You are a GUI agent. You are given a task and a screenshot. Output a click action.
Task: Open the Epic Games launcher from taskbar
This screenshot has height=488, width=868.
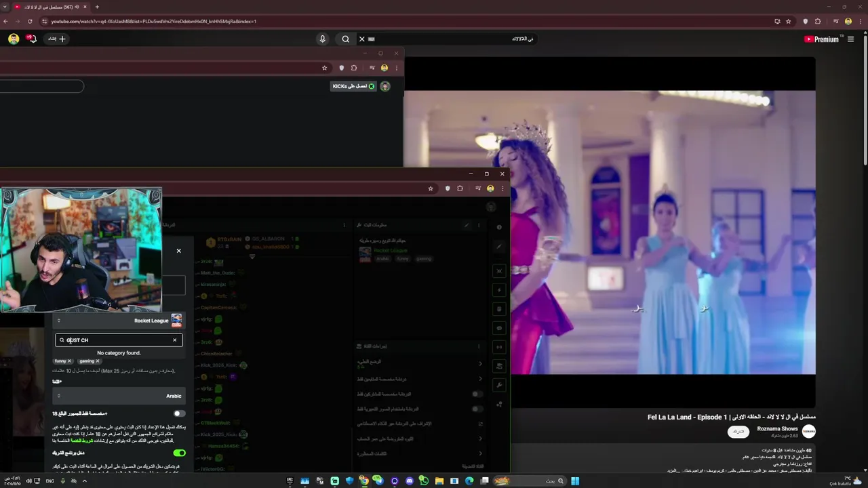290,481
